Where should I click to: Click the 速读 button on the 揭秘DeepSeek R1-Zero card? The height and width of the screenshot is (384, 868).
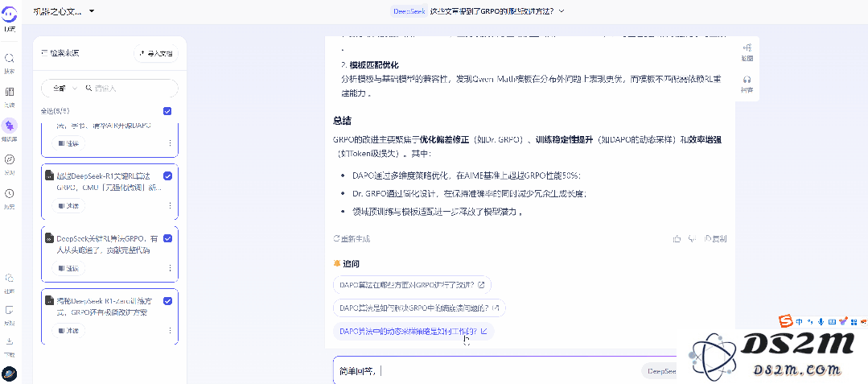coord(68,330)
